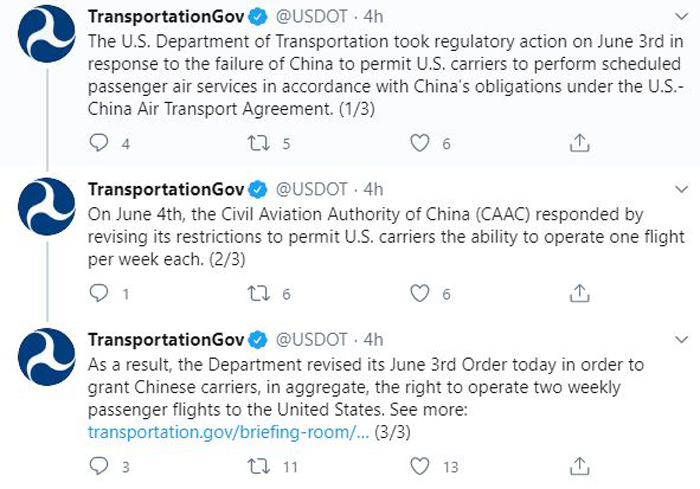Image resolution: width=700 pixels, height=489 pixels.
Task: Open TransportationGov profile name in first tweet
Action: 166,17
